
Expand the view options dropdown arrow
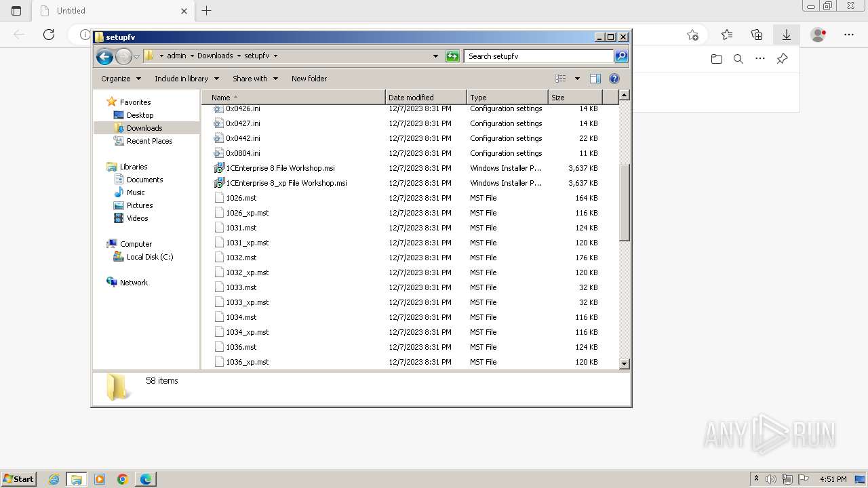(x=577, y=79)
